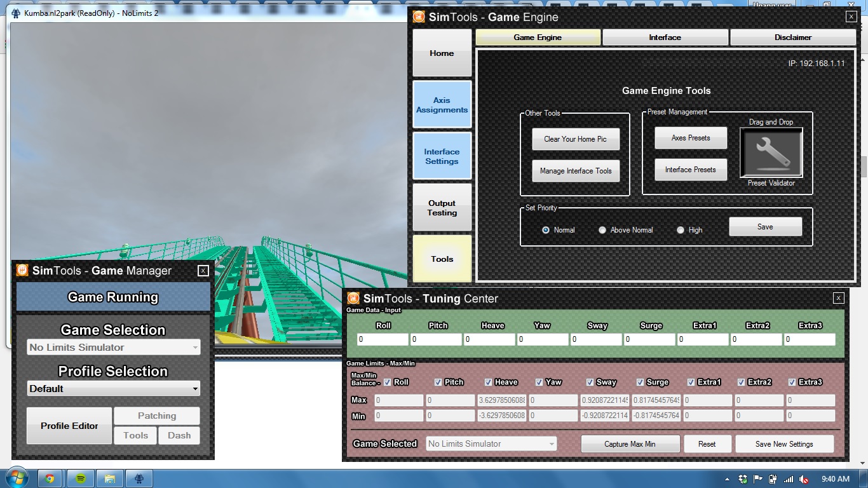This screenshot has height=488, width=868.
Task: Open the Profile Editor
Action: [69, 426]
